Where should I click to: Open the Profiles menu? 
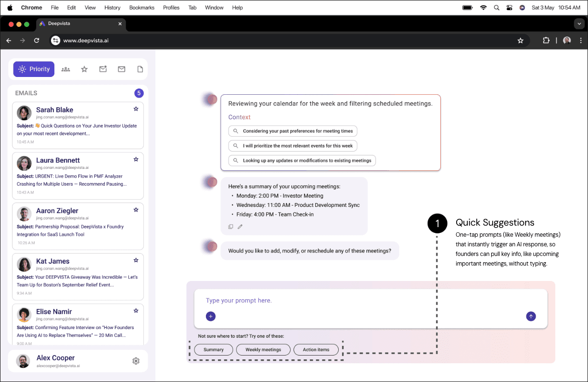click(x=171, y=8)
